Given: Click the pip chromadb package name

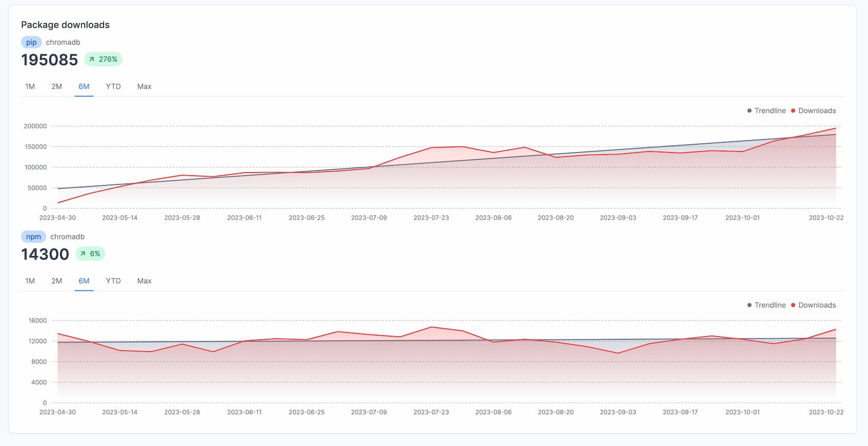Looking at the screenshot, I should [63, 42].
